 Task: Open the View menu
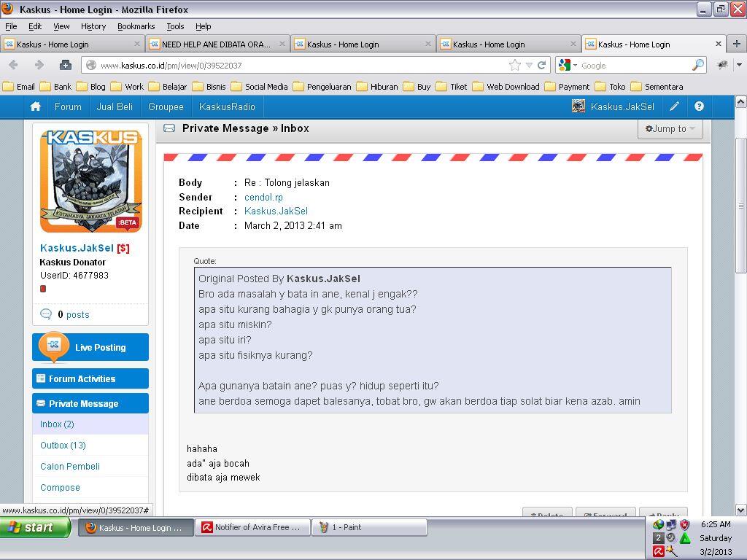(x=61, y=26)
